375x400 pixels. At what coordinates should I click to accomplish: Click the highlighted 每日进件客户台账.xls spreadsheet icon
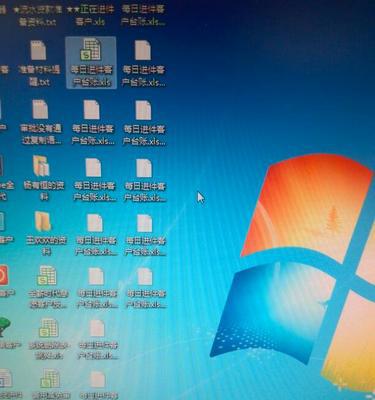(x=91, y=50)
